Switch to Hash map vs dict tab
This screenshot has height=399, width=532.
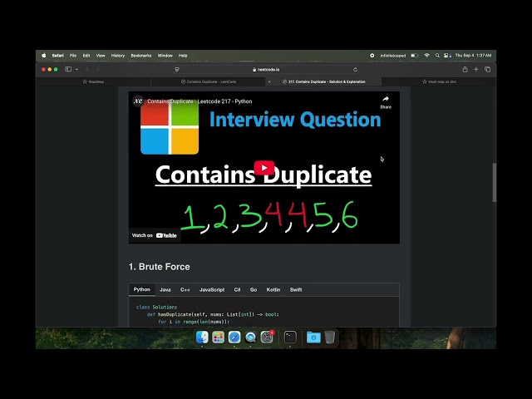[x=439, y=81]
